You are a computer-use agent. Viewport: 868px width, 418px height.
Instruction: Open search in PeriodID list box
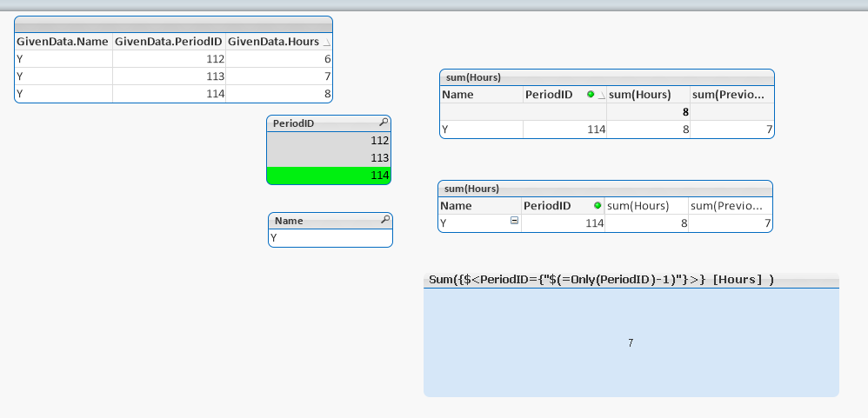point(384,123)
